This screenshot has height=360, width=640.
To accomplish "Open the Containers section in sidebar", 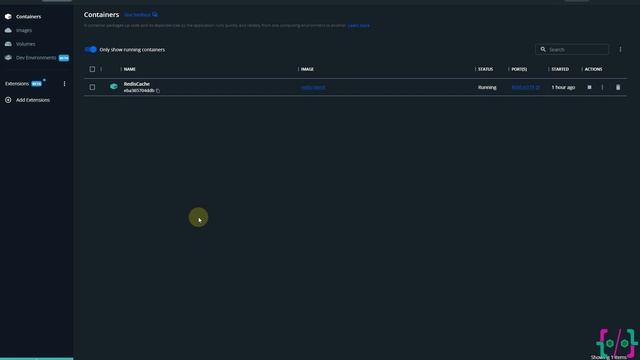I will pos(28,17).
